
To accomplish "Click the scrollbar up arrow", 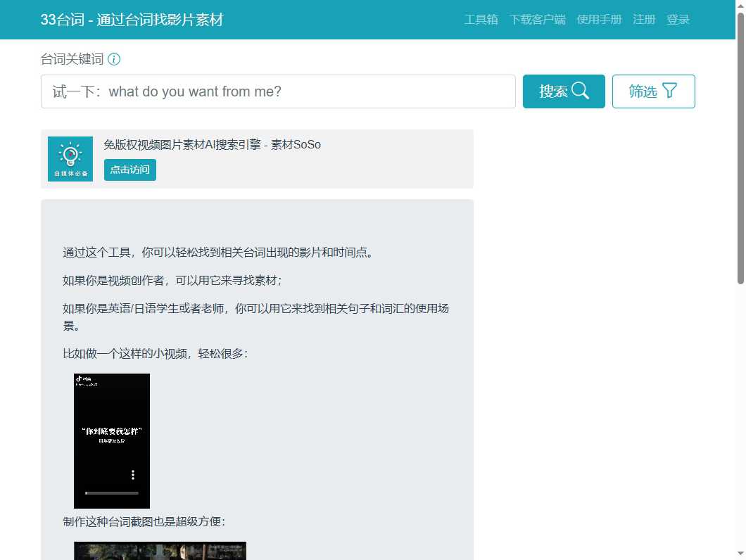I will tap(740, 6).
